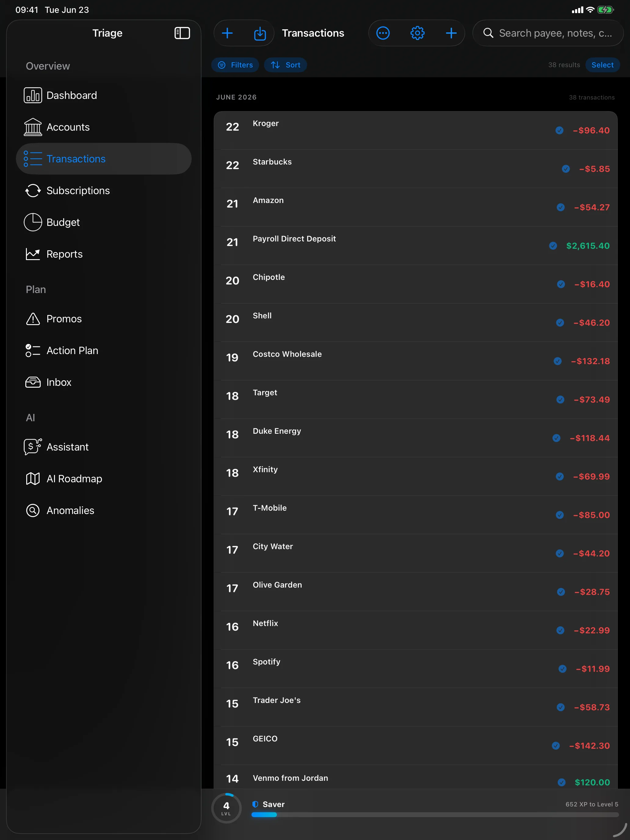This screenshot has width=630, height=840.
Task: Toggle cleared checkmark on Target row
Action: point(560,400)
